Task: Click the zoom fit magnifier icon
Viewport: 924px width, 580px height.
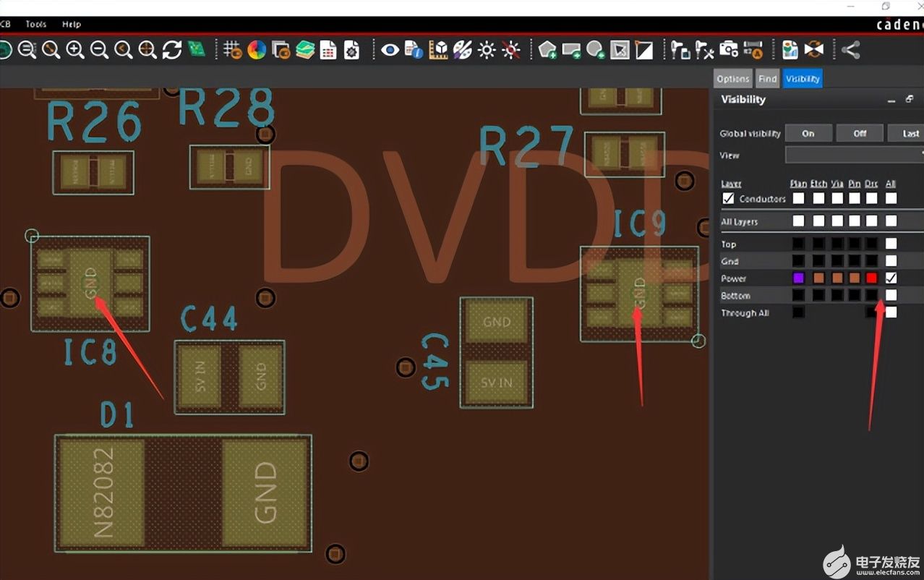Action: [x=27, y=49]
